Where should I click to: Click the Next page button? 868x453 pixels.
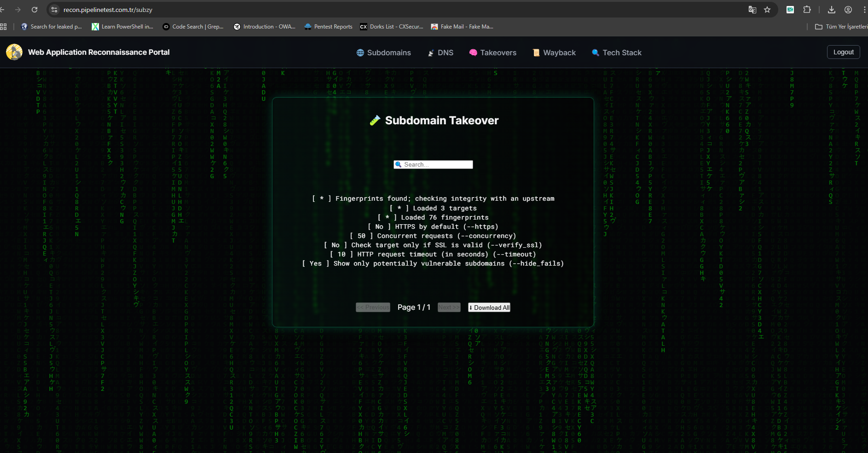tap(449, 307)
